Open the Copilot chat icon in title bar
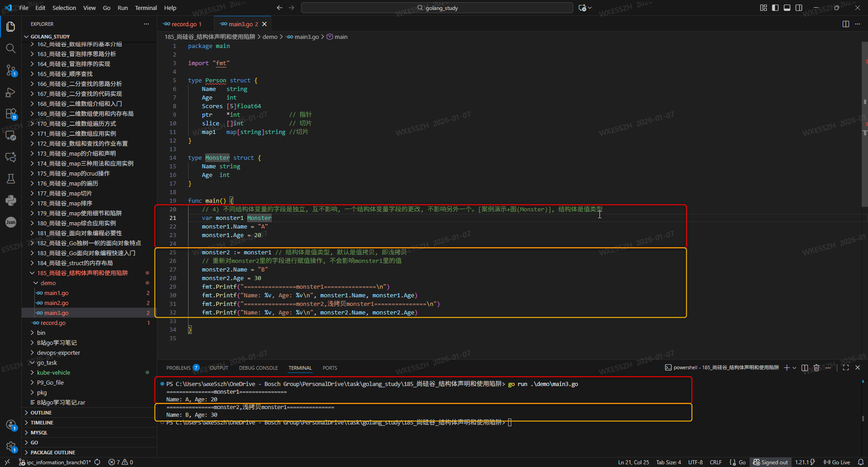 coord(583,8)
